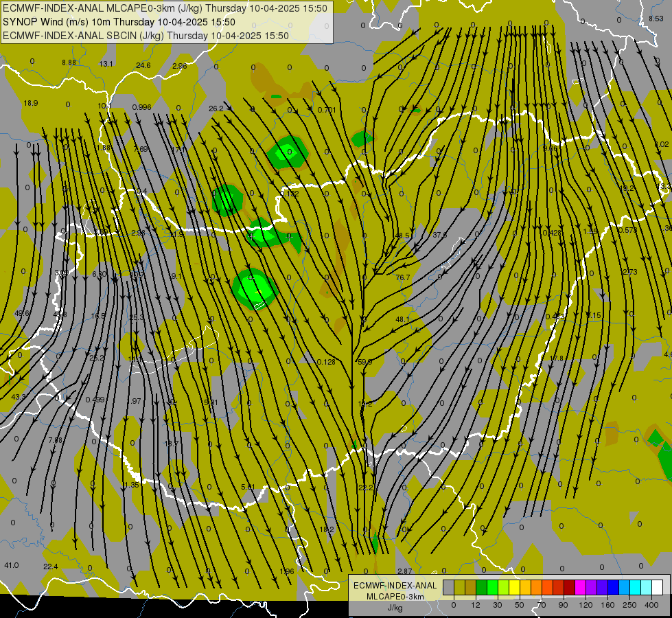Click the map value 49.6
Screen dimensions: 672x618
[22, 314]
